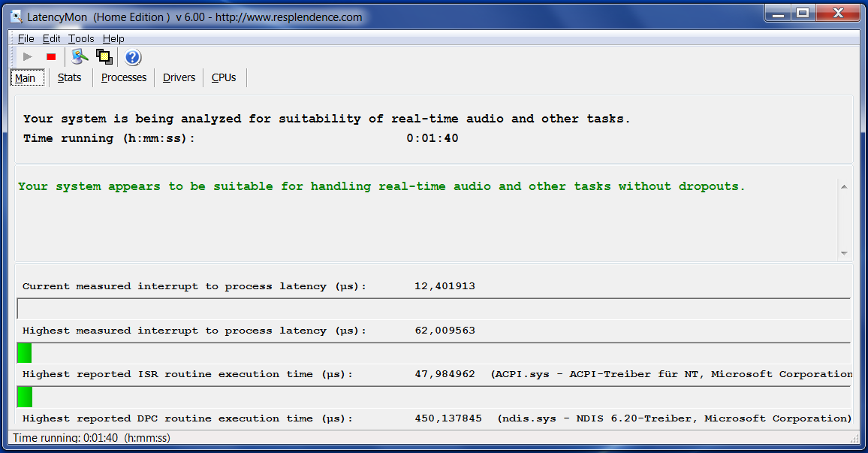
Task: Minimize the LatencyMon window
Action: pyautogui.click(x=779, y=14)
